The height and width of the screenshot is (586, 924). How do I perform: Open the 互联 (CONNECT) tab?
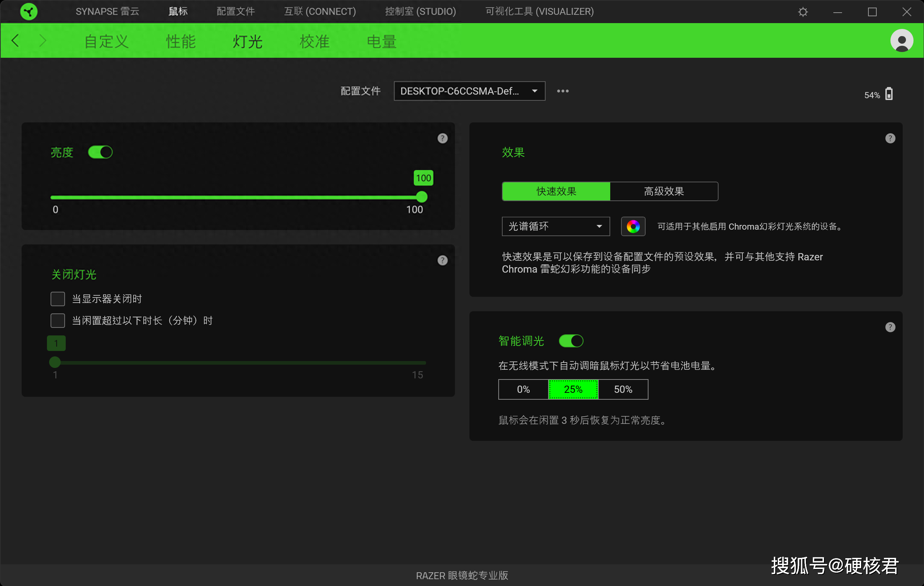320,12
